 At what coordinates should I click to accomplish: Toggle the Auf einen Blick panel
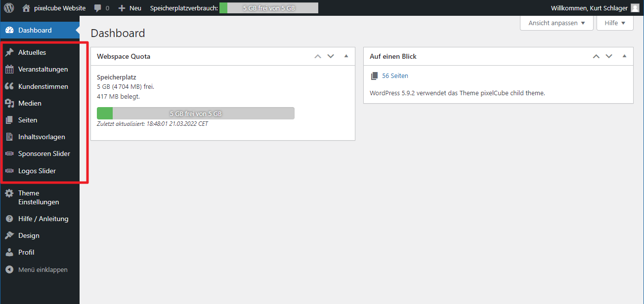click(624, 56)
